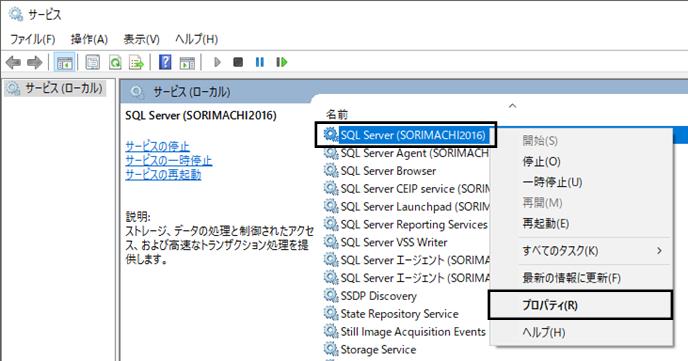Click the Forward arrow toolbar icon
This screenshot has height=361, width=688.
coord(35,63)
